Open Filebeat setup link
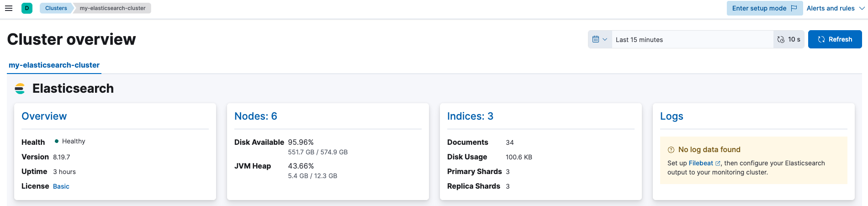The width and height of the screenshot is (868, 206). [x=704, y=163]
